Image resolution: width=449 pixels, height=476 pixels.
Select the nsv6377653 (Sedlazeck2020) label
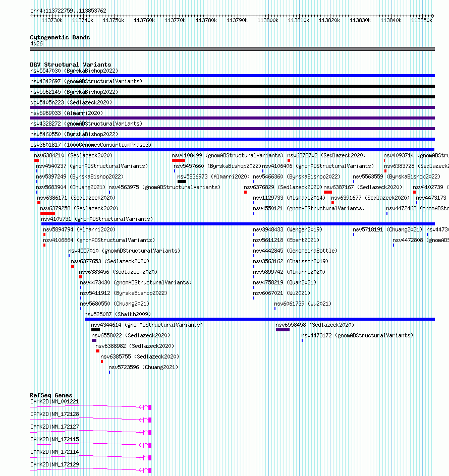(110, 262)
